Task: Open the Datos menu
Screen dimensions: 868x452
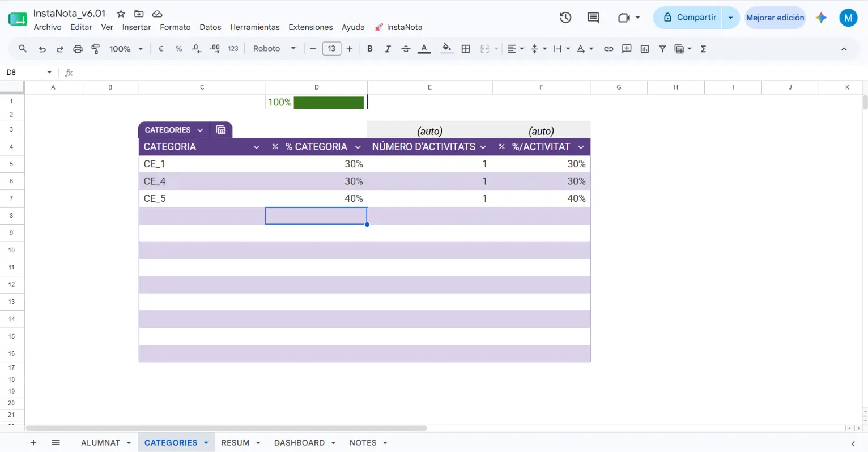Action: [210, 27]
